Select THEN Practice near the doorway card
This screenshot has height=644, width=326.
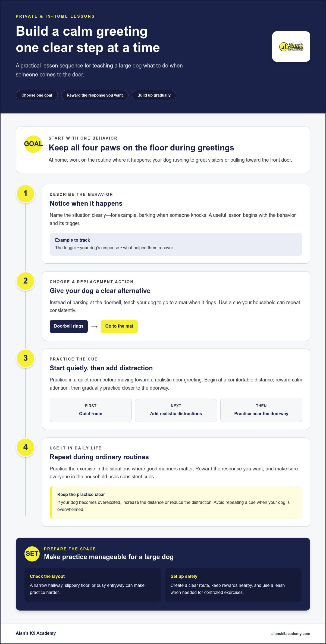click(261, 410)
